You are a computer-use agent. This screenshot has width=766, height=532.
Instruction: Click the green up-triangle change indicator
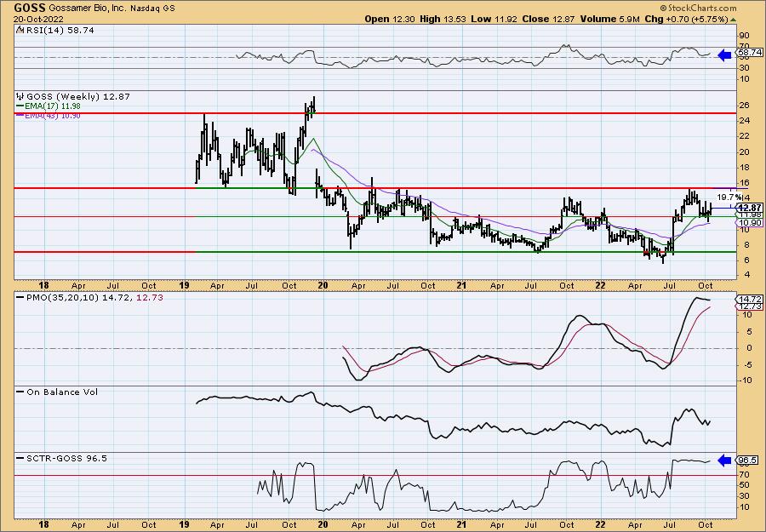point(734,20)
